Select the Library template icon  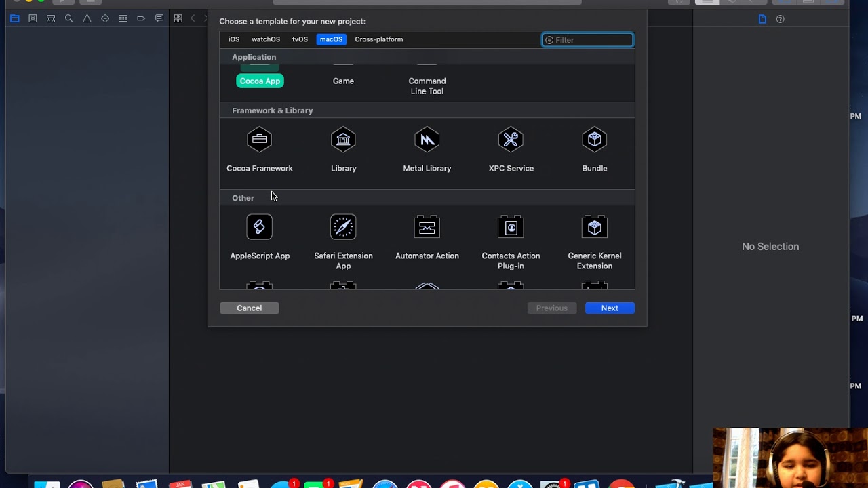[343, 140]
